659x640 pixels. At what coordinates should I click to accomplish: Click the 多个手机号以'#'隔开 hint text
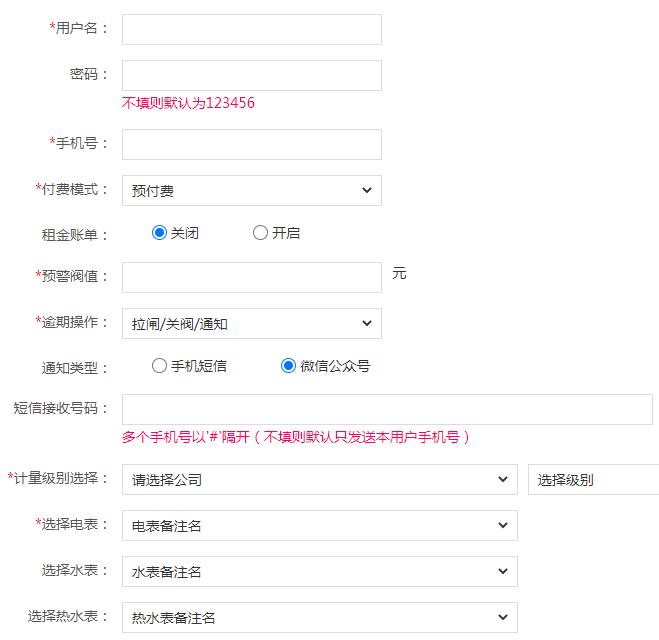coord(295,437)
